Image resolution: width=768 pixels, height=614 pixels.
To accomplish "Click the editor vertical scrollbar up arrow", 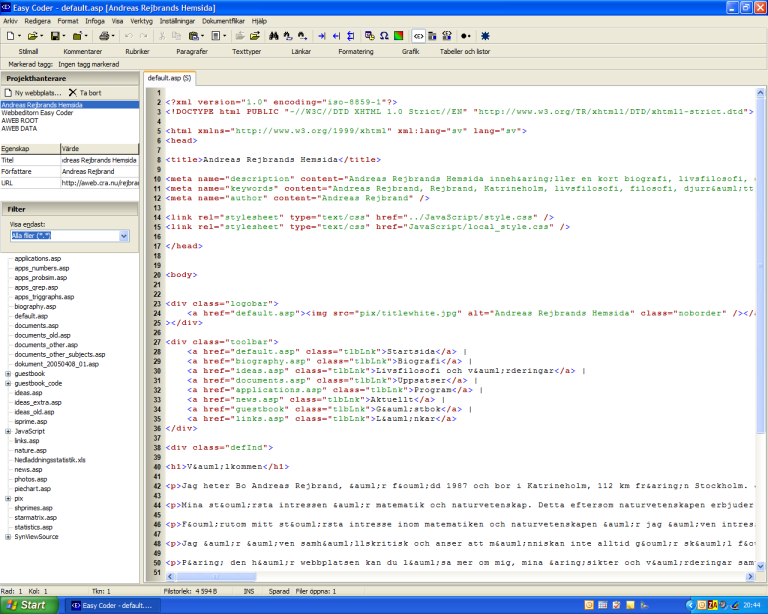I will click(x=760, y=92).
